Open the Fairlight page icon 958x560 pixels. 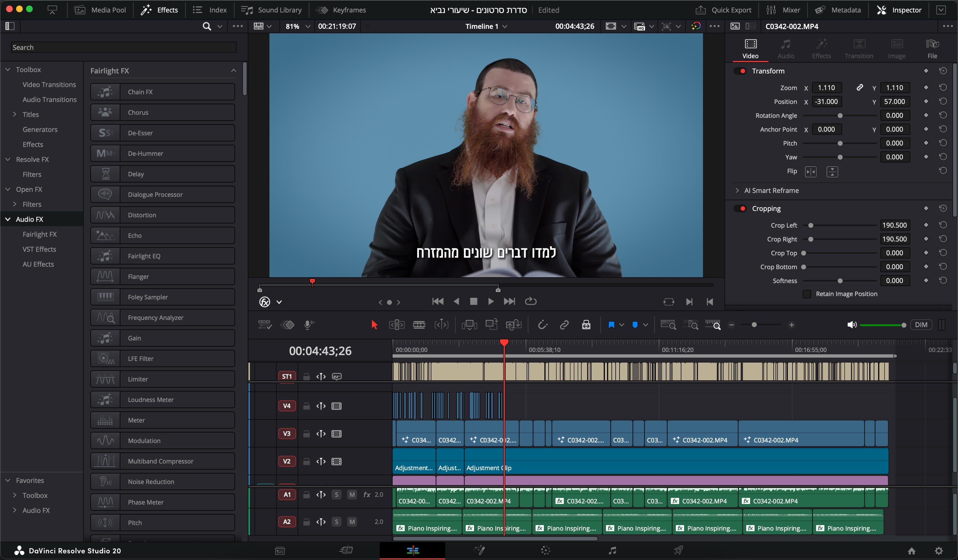point(612,550)
